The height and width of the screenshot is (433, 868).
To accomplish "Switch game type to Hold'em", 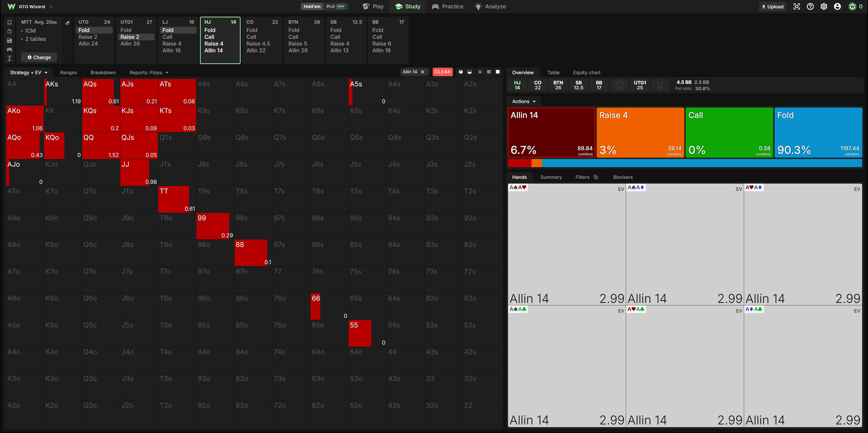I will point(312,6).
